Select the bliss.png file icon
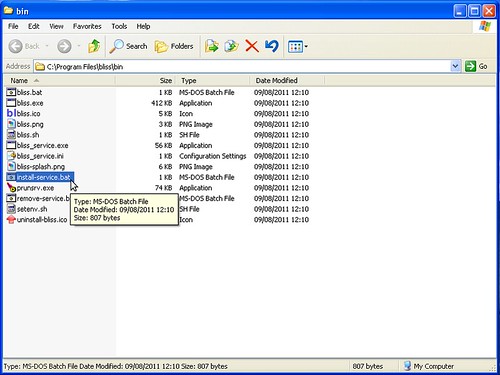The width and height of the screenshot is (500, 375). (x=11, y=124)
